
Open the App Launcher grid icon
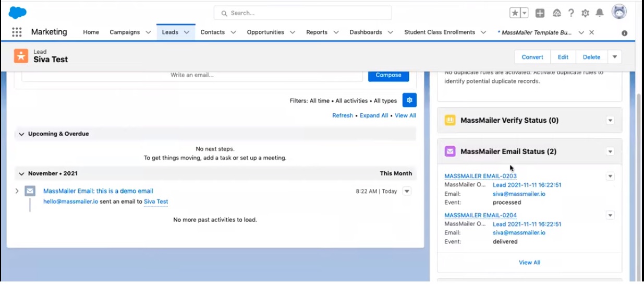point(17,32)
